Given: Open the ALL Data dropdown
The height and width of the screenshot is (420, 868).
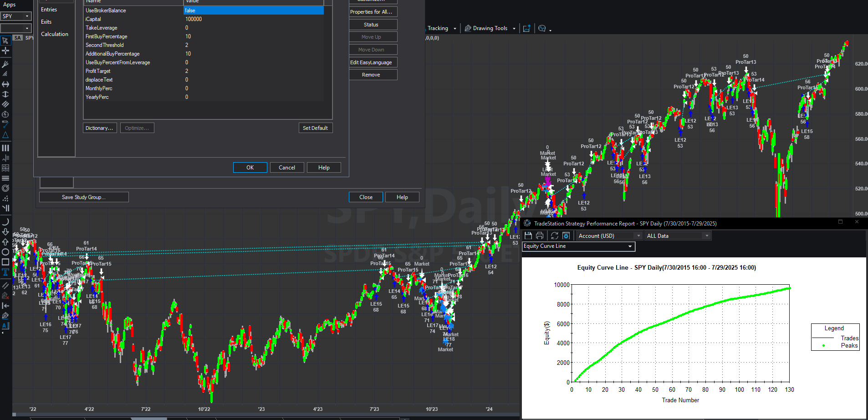Looking at the screenshot, I should (x=678, y=236).
